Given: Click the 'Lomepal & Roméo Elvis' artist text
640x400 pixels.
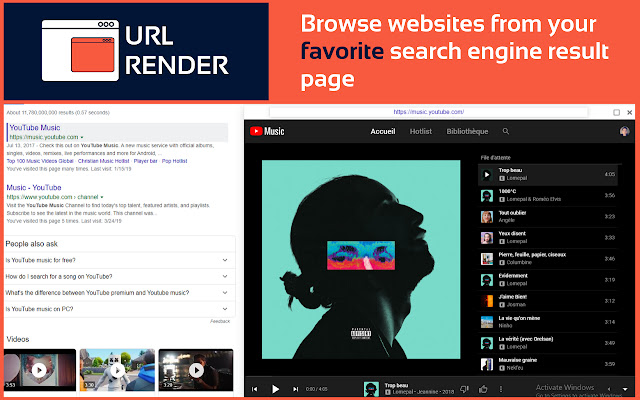Looking at the screenshot, I should tap(533, 199).
